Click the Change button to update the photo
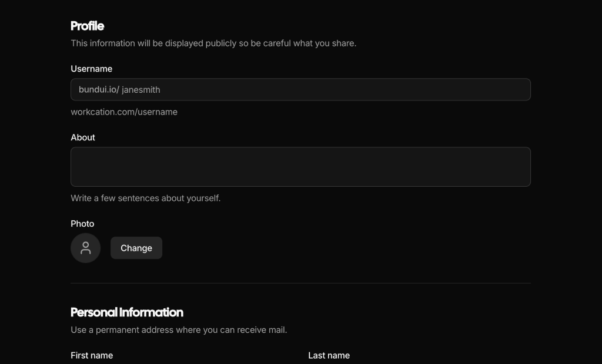 (136, 248)
